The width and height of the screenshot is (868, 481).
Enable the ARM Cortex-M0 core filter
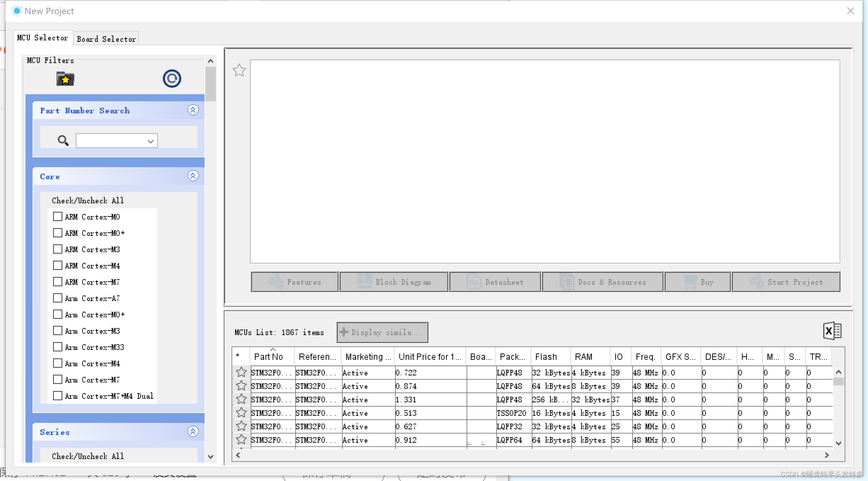(x=58, y=216)
